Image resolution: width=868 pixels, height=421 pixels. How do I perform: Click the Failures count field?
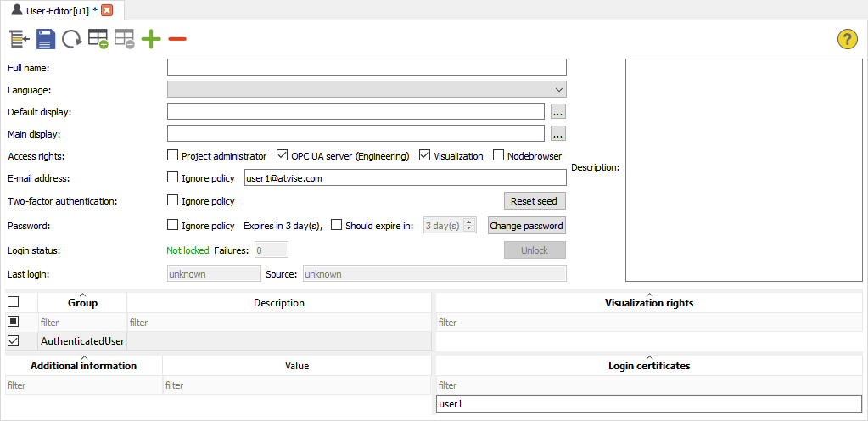pos(272,250)
